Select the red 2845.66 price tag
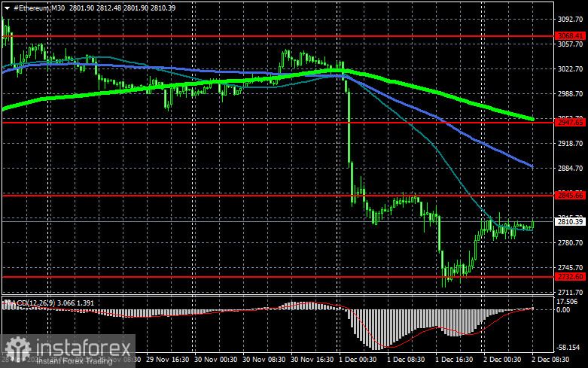This screenshot has width=588, height=368. click(571, 195)
